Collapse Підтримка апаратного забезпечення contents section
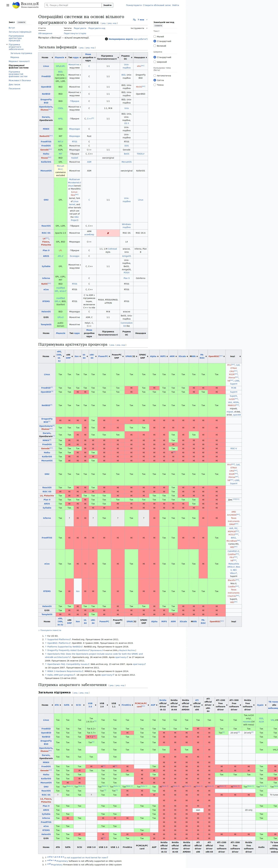 tap(7, 44)
